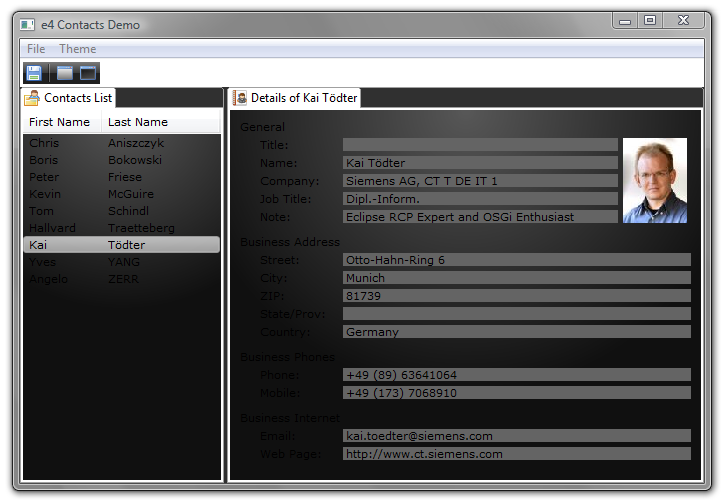The width and height of the screenshot is (727, 503).
Task: Click the Save floppy disk icon
Action: (x=34, y=73)
